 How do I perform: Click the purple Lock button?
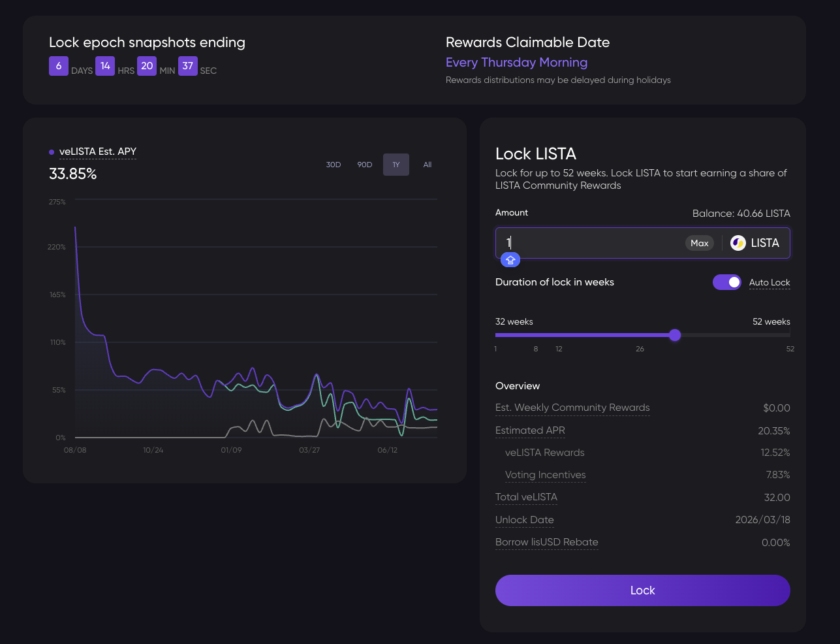[642, 590]
